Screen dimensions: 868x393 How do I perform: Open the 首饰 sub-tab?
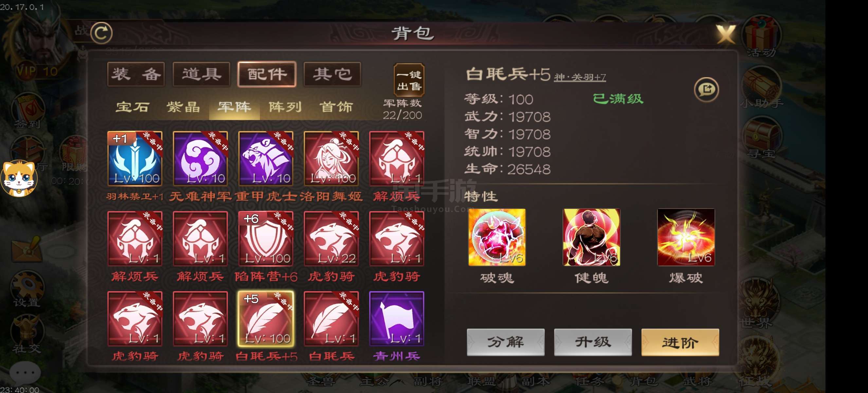336,107
